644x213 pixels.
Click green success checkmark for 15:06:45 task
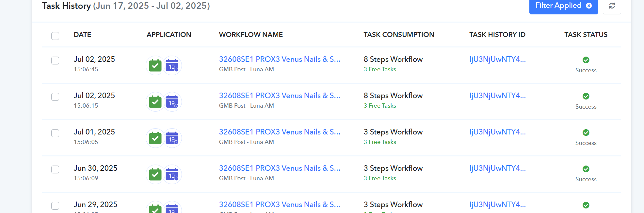point(586,60)
